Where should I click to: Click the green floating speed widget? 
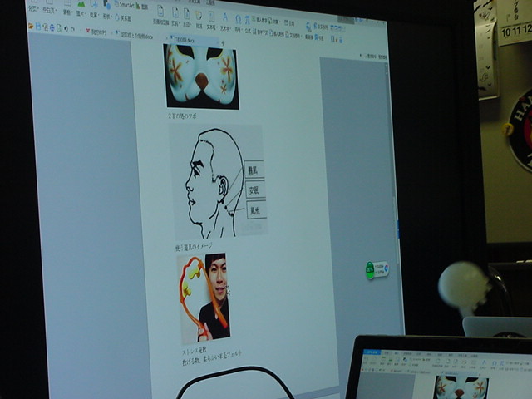[377, 270]
